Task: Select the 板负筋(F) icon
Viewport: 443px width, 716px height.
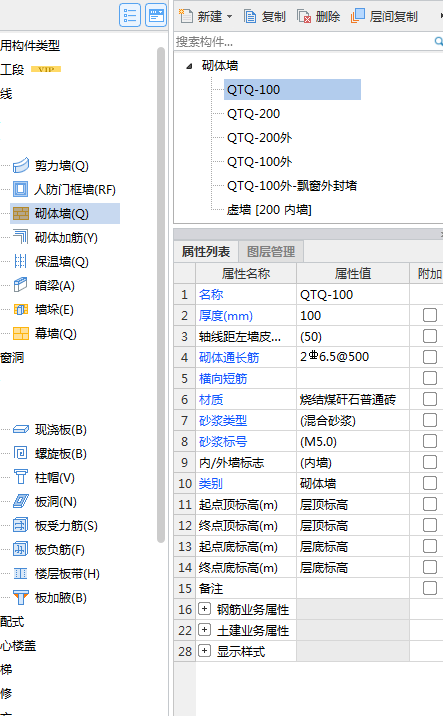Action: [21, 549]
